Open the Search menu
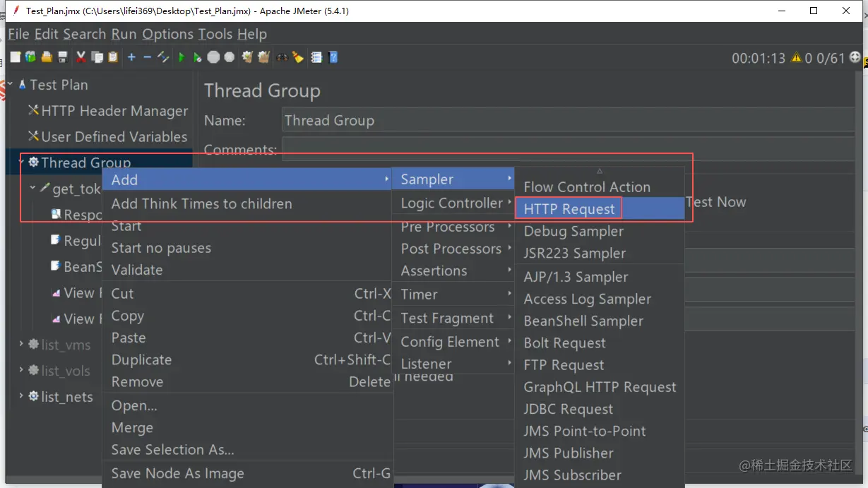This screenshot has height=488, width=868. click(84, 34)
